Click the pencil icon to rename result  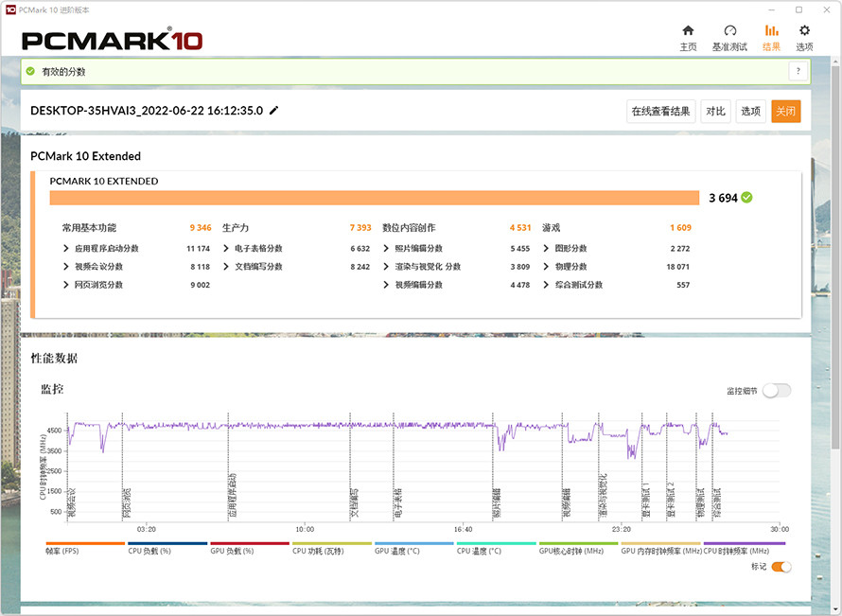tap(273, 111)
